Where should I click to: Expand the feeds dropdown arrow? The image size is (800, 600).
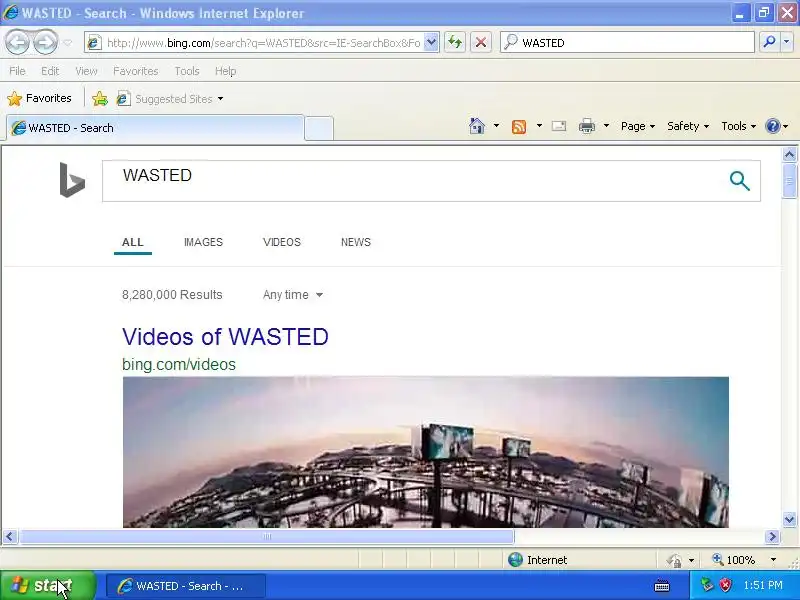pos(539,126)
